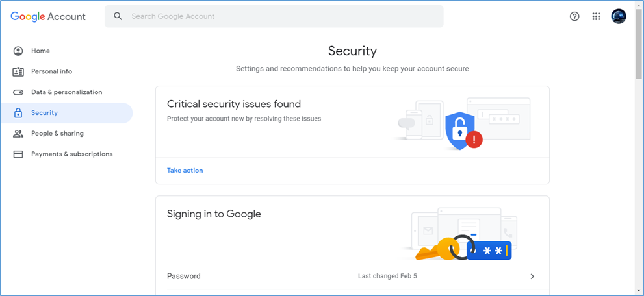Click the Google Account logo
This screenshot has height=296, width=644.
pyautogui.click(x=48, y=17)
